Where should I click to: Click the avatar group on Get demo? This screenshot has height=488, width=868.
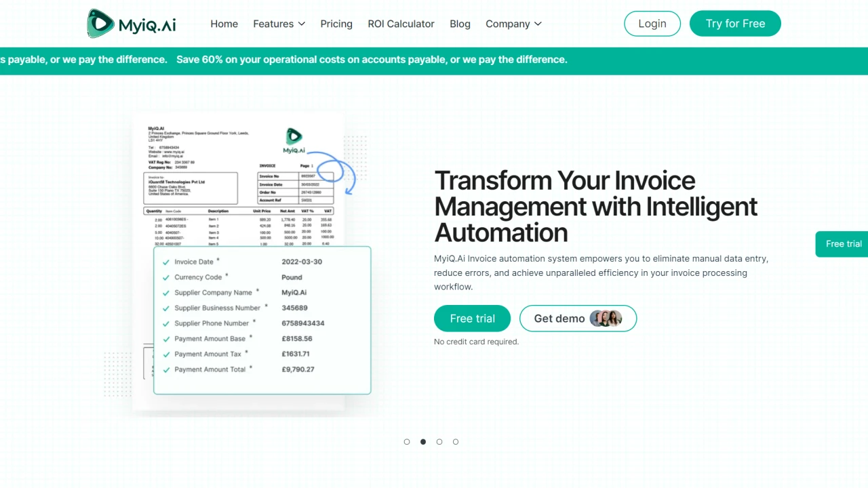click(606, 319)
